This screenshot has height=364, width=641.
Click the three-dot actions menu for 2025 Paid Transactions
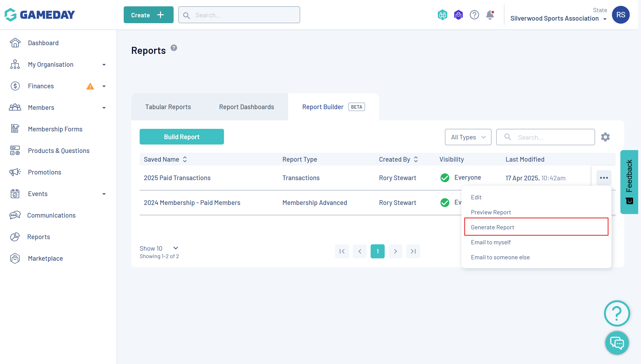click(x=604, y=178)
